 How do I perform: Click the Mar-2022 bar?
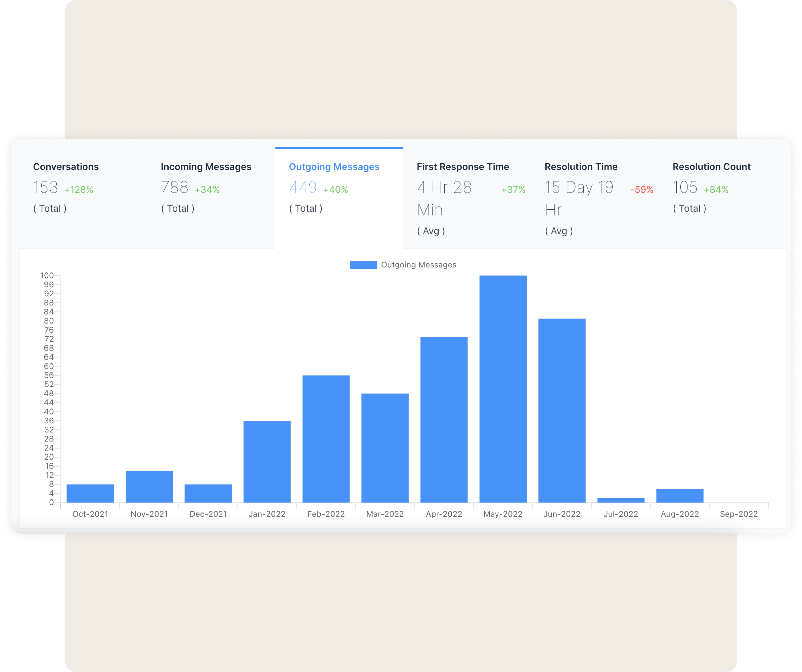[385, 448]
